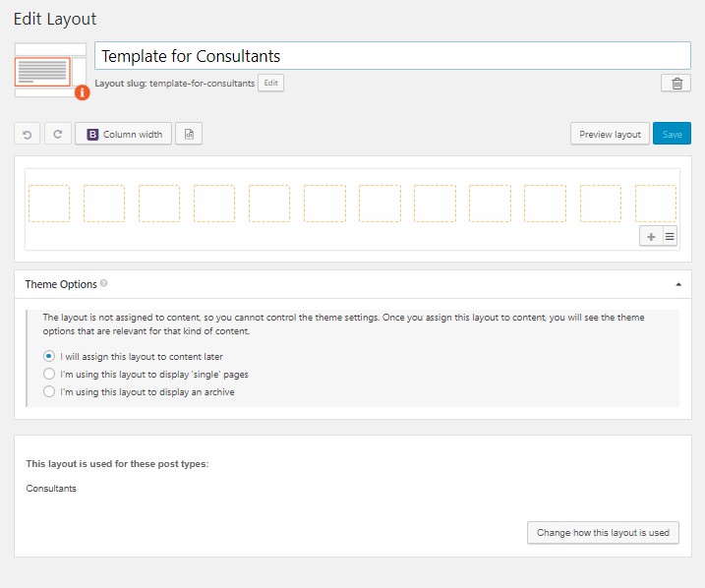Click the layout title input field
Image resolution: width=705 pixels, height=588 pixels.
(x=392, y=56)
